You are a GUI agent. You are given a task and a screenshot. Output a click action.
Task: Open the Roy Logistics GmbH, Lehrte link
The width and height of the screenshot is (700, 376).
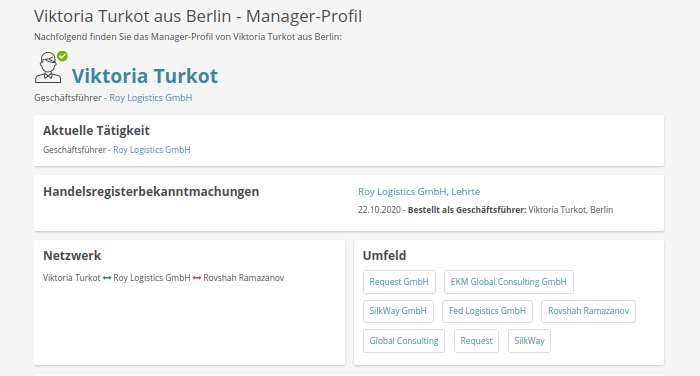tap(419, 192)
